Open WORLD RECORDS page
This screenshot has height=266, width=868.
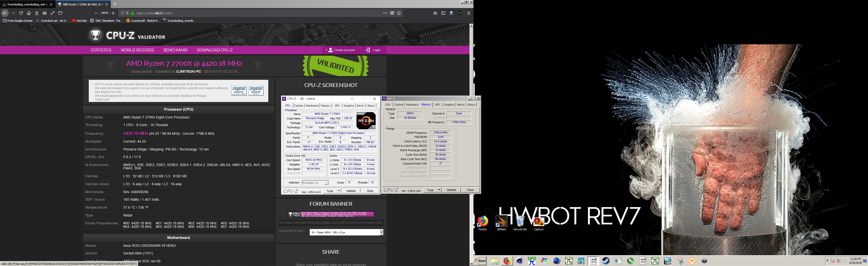[x=138, y=50]
